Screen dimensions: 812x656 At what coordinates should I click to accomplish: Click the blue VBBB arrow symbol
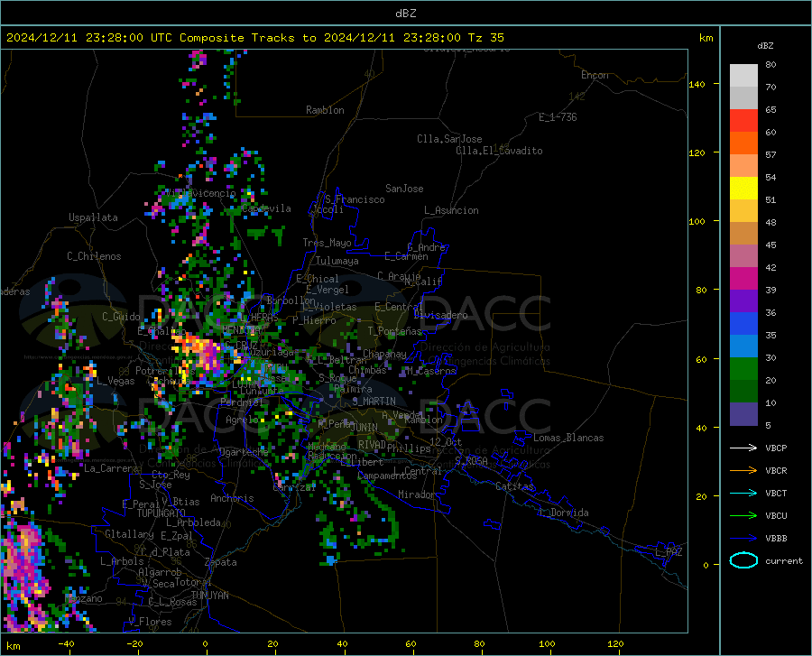click(x=743, y=538)
